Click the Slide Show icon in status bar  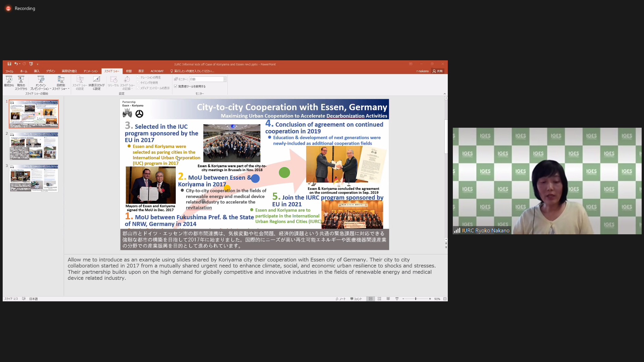pos(397,299)
